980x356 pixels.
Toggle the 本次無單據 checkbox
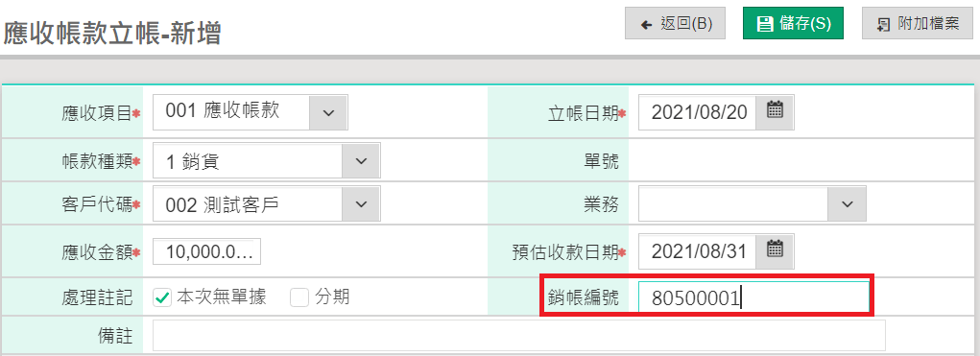162,298
